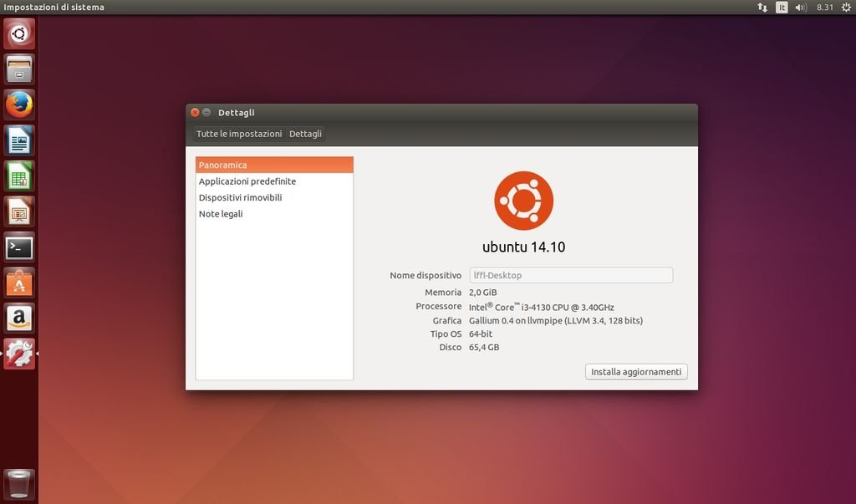Viewport: 856px width, 504px height.
Task: Launch LibreOffice Writer
Action: pyautogui.click(x=18, y=140)
